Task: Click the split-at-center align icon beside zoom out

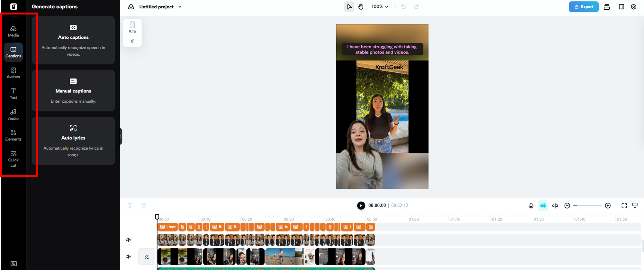Action: [x=555, y=206]
